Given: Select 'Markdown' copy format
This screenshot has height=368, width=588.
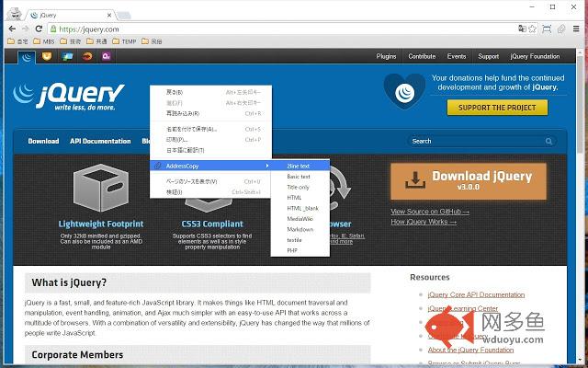Looking at the screenshot, I should pos(300,229).
